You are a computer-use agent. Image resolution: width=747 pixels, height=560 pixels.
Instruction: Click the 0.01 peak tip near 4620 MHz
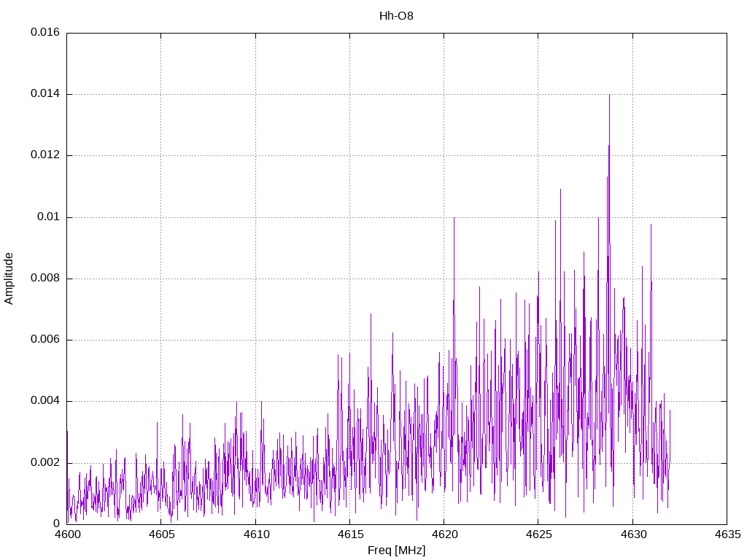click(454, 218)
